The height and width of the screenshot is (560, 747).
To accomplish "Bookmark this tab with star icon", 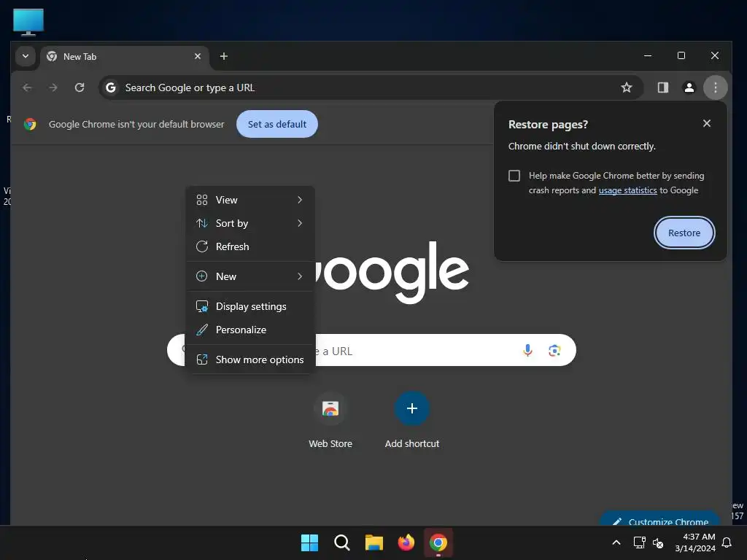I will (627, 87).
